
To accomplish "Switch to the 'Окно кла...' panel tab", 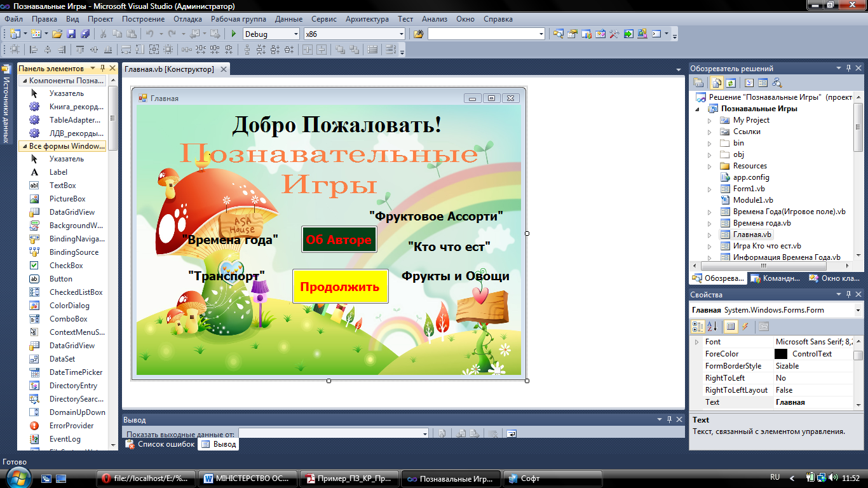I will click(x=834, y=278).
